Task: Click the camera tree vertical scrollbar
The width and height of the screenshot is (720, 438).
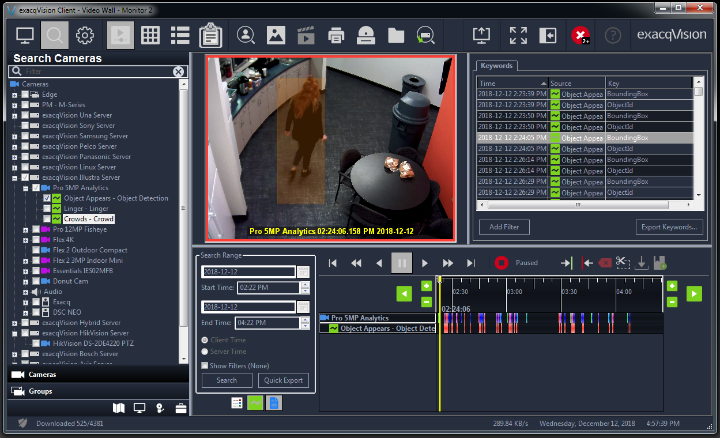Action: [x=184, y=207]
